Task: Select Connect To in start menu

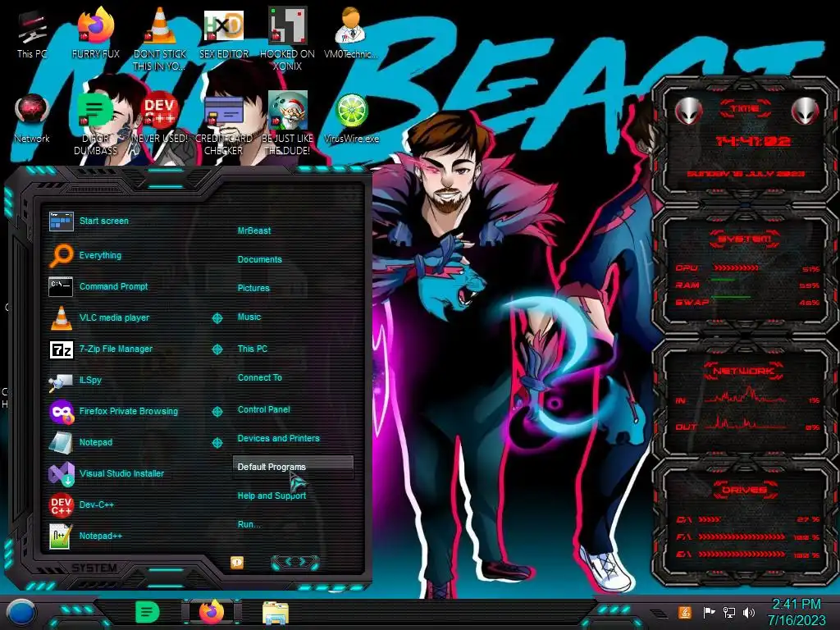Action: click(259, 377)
